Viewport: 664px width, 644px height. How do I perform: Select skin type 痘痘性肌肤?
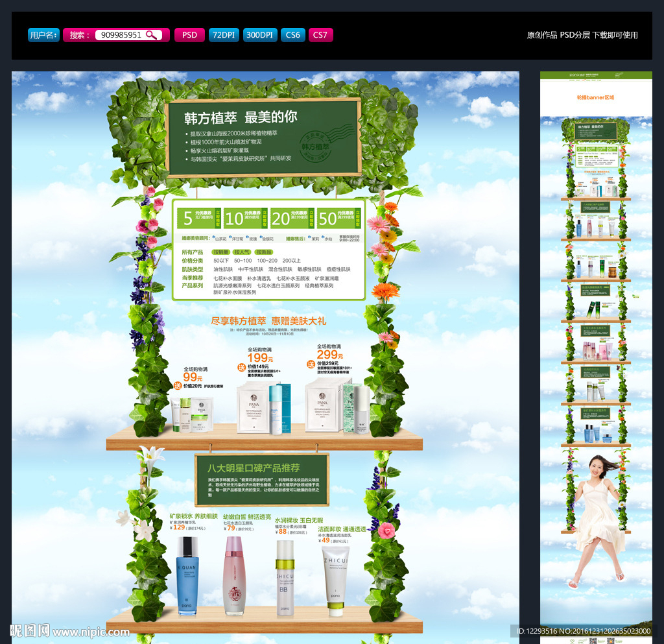coord(338,269)
